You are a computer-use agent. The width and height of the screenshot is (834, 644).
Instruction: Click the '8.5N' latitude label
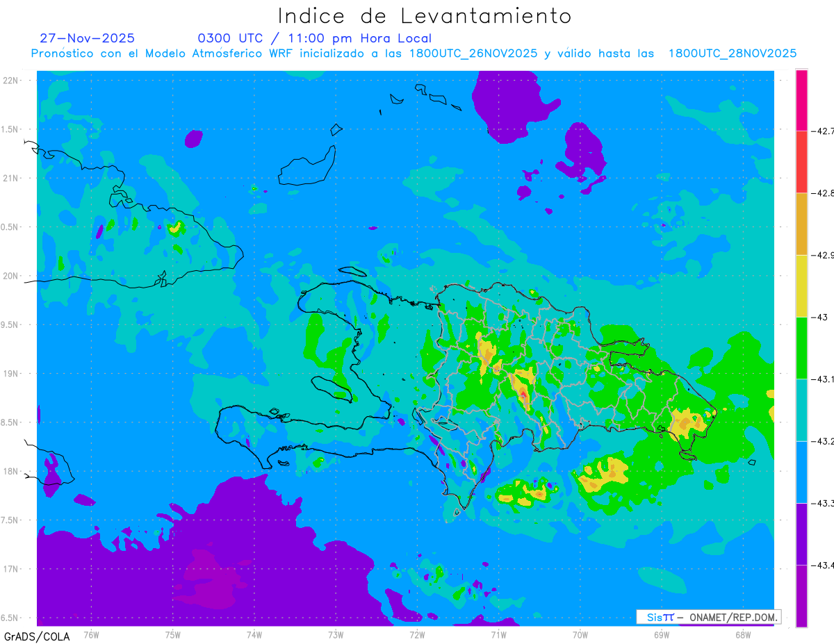click(10, 422)
